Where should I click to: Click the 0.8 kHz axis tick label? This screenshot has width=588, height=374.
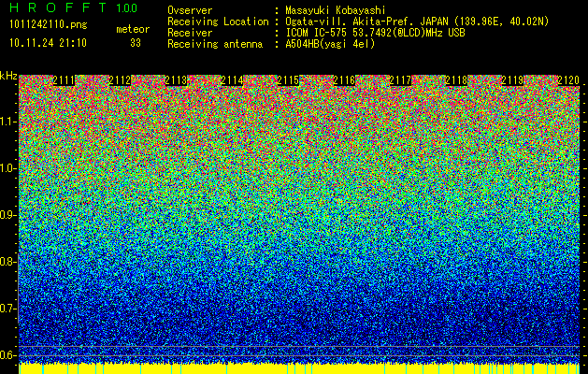(x=7, y=262)
